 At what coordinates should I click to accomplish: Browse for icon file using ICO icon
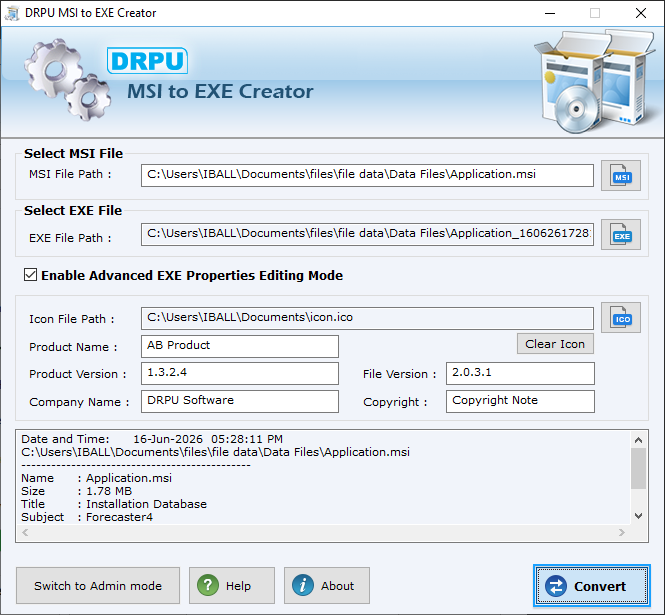coord(620,317)
